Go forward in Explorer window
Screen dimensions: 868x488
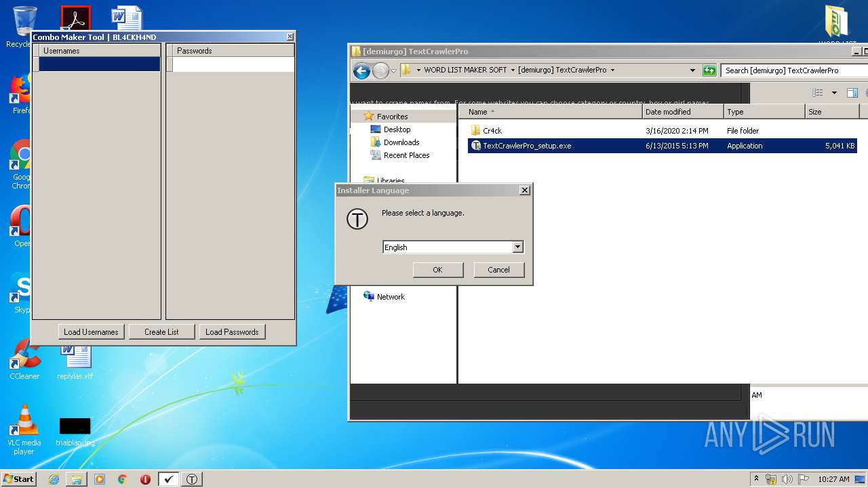(x=380, y=70)
